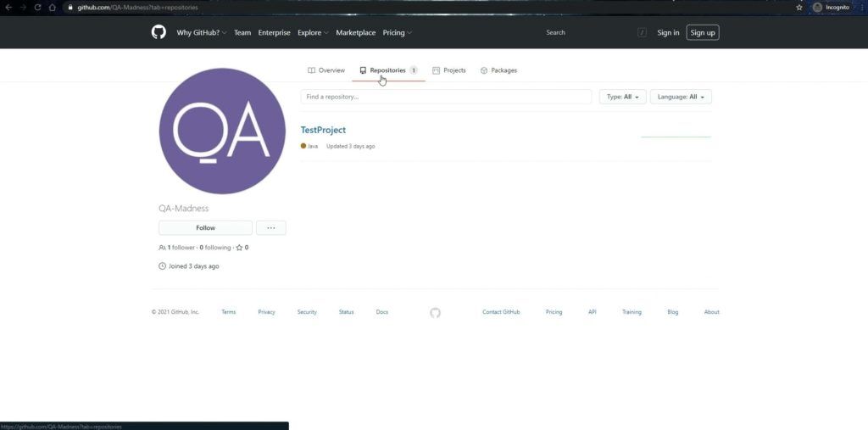
Task: Open the About footer link
Action: [711, 312]
